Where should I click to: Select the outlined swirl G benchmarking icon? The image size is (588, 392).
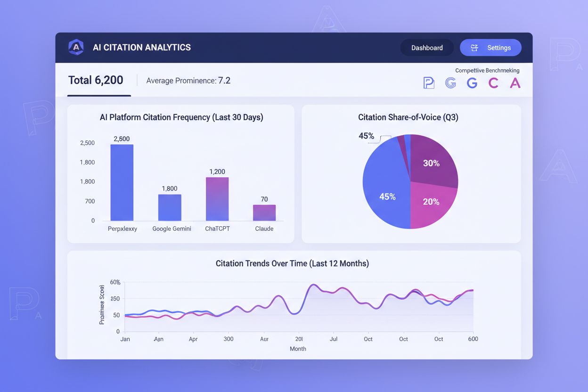(x=450, y=83)
